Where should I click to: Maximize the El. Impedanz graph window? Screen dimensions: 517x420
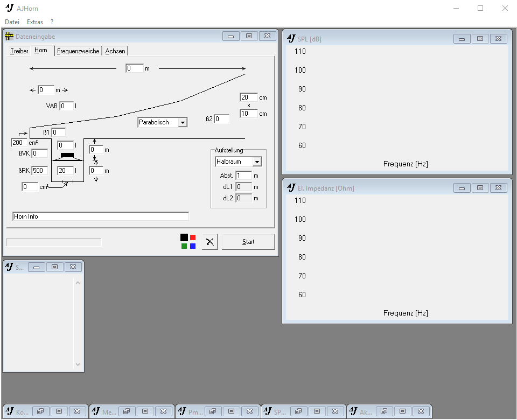pyautogui.click(x=480, y=188)
